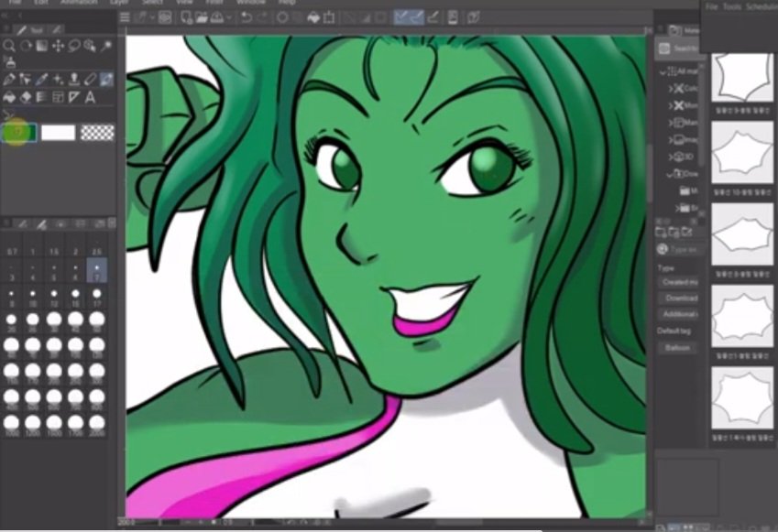Select the highlighted brush size 7 preset
The image size is (778, 532).
(x=97, y=271)
